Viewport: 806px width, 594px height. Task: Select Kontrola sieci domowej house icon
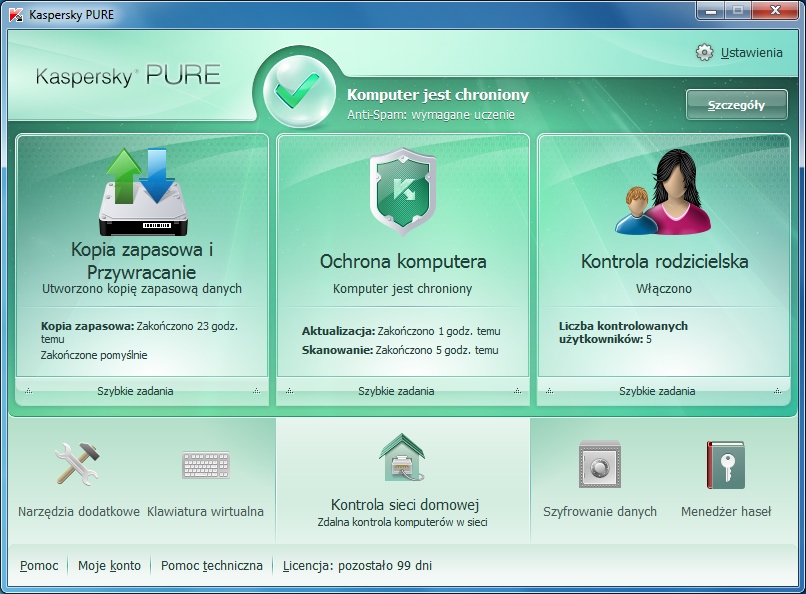[x=401, y=455]
